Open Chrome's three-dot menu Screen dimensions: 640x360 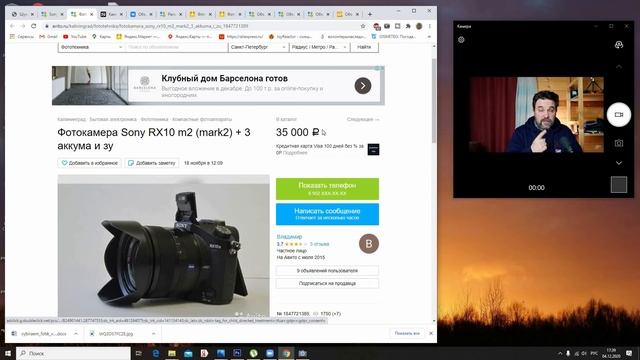click(429, 26)
